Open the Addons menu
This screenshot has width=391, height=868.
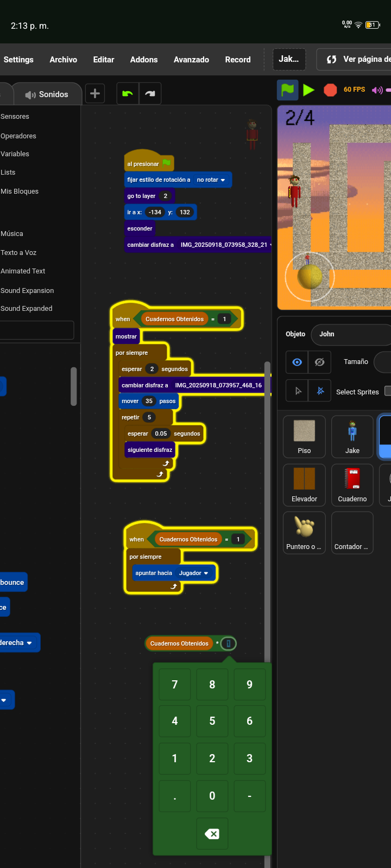pos(144,60)
